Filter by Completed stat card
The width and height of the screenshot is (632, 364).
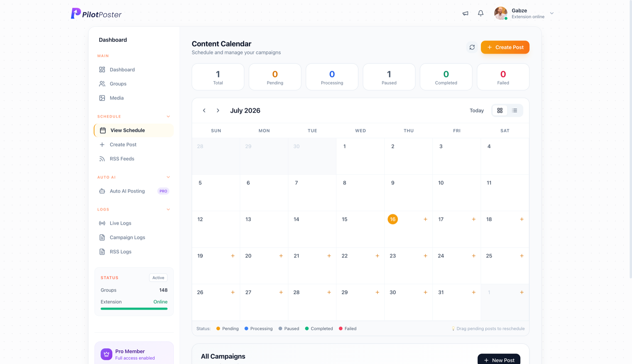pos(446,77)
